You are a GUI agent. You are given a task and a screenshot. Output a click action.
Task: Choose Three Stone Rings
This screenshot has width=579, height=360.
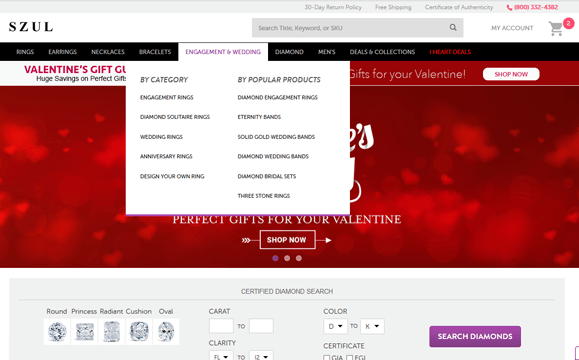tap(263, 196)
